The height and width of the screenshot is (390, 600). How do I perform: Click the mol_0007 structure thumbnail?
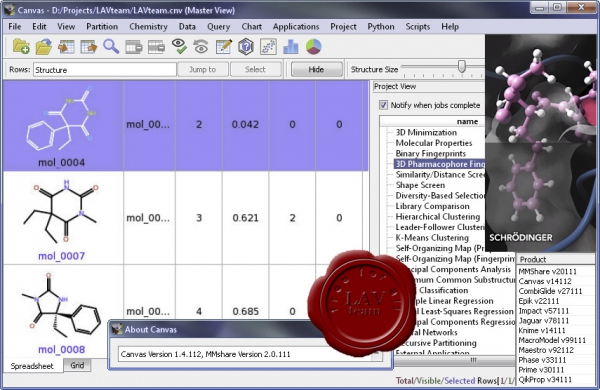pyautogui.click(x=60, y=212)
